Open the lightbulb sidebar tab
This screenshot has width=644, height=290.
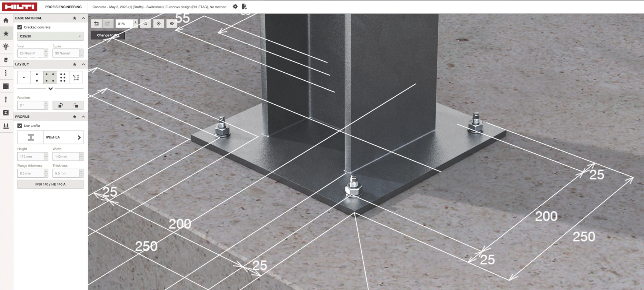pos(6,47)
